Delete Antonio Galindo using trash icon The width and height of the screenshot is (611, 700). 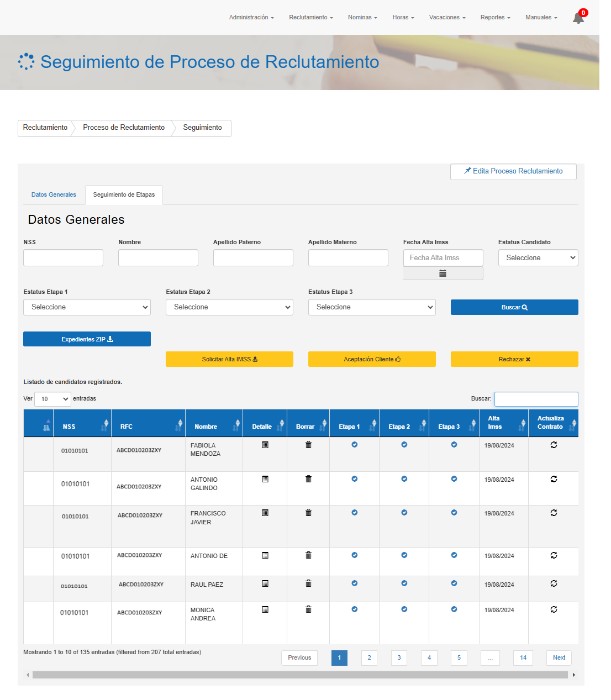tap(308, 479)
